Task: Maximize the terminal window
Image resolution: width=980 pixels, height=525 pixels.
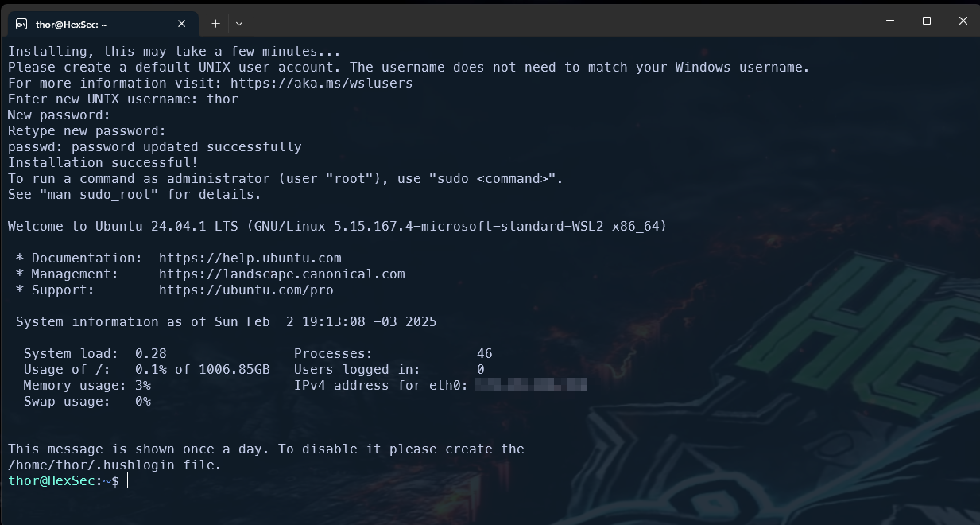Action: coord(927,21)
